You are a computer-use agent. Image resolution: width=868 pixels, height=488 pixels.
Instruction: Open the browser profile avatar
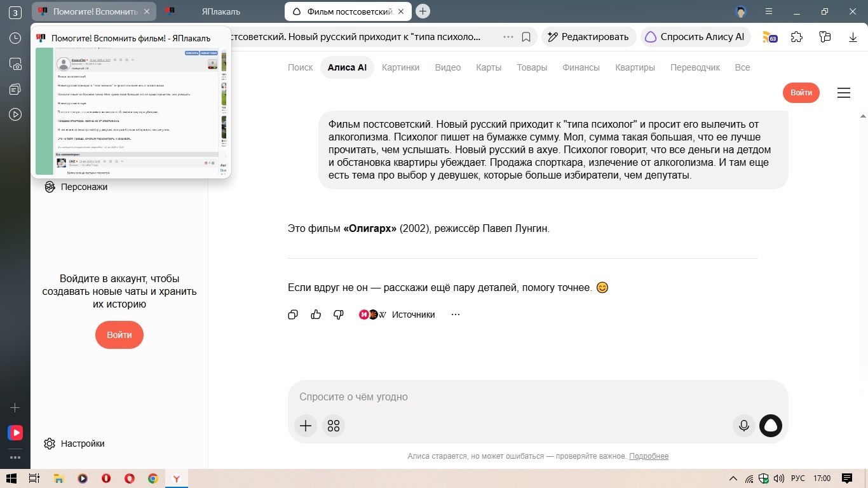pos(740,11)
